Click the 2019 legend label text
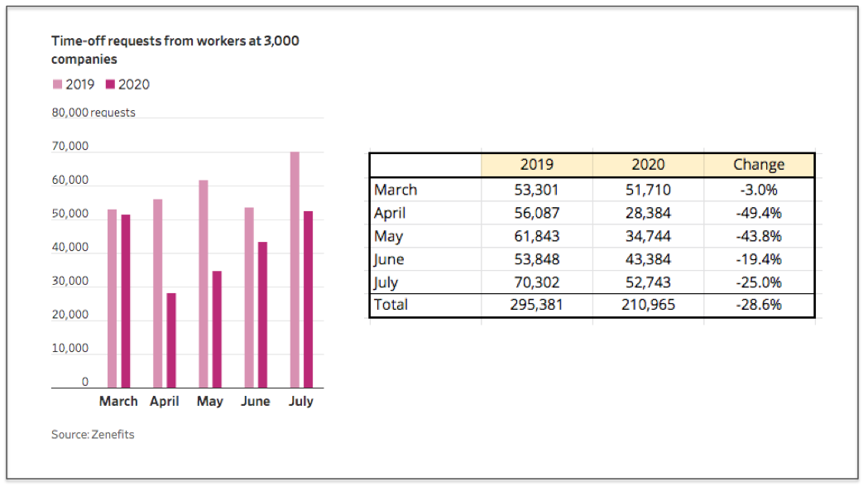The height and width of the screenshot is (492, 868). [80, 84]
